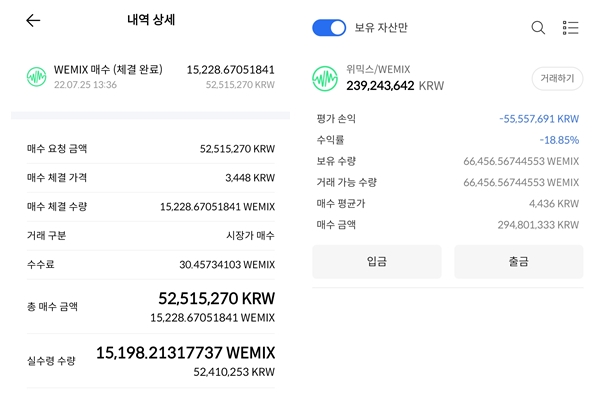The height and width of the screenshot is (400, 600).
Task: Select the 실수령 수량 15,198.21317737 WEMIX amount
Action: (x=186, y=353)
